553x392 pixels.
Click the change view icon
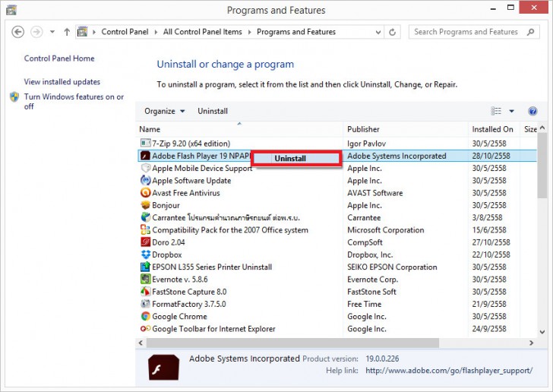(496, 111)
